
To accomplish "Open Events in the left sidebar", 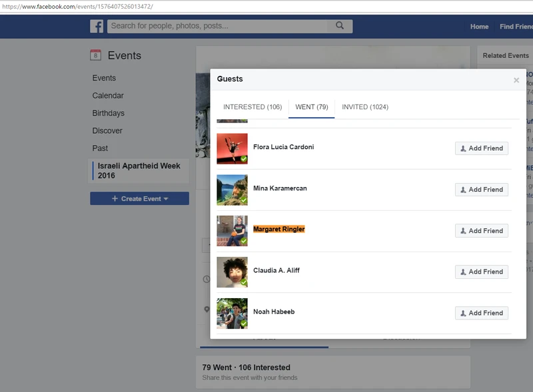I will click(104, 78).
